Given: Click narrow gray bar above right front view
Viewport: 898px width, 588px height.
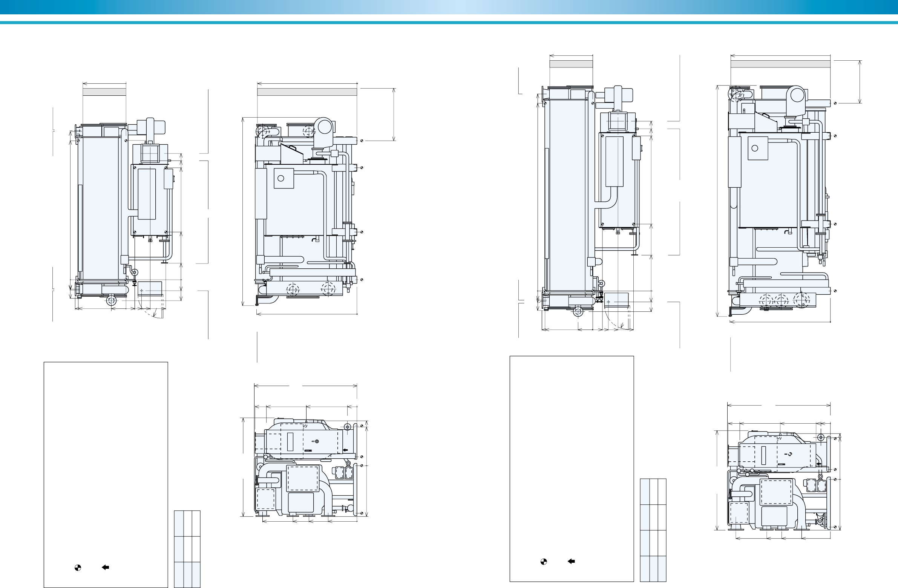Looking at the screenshot, I should pyautogui.click(x=571, y=64).
